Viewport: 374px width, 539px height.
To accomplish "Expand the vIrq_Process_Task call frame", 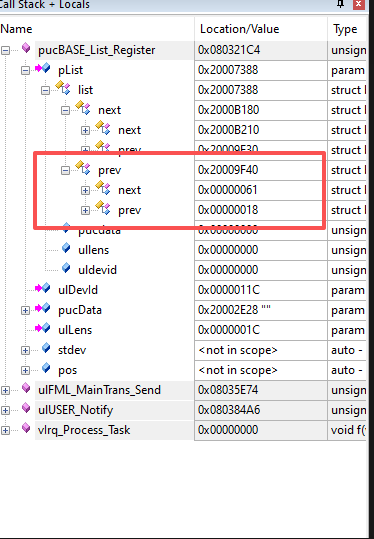I will coord(5,430).
